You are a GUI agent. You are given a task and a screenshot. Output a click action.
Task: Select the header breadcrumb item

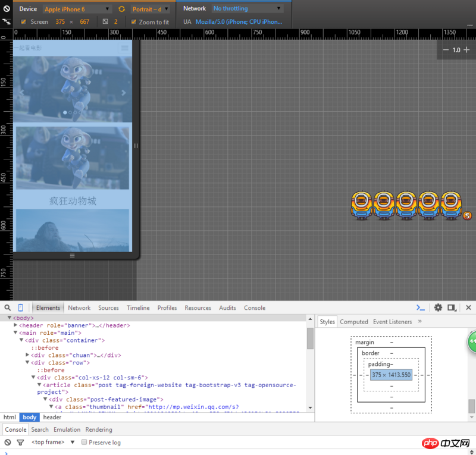tap(52, 418)
